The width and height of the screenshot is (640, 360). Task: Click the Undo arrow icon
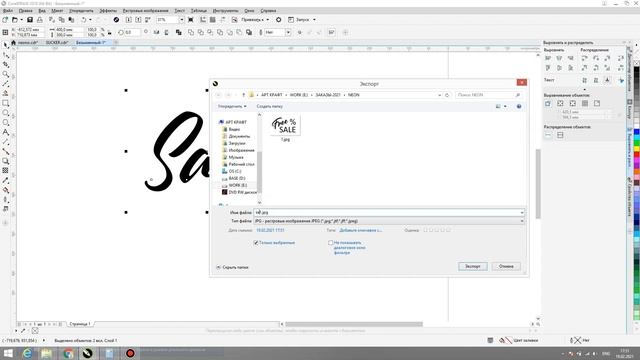coord(84,20)
